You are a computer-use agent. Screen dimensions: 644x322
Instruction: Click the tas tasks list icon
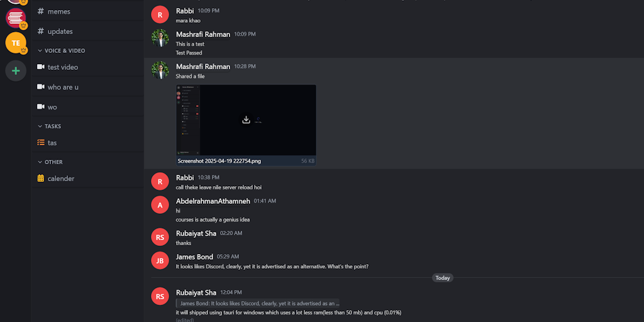pyautogui.click(x=41, y=143)
